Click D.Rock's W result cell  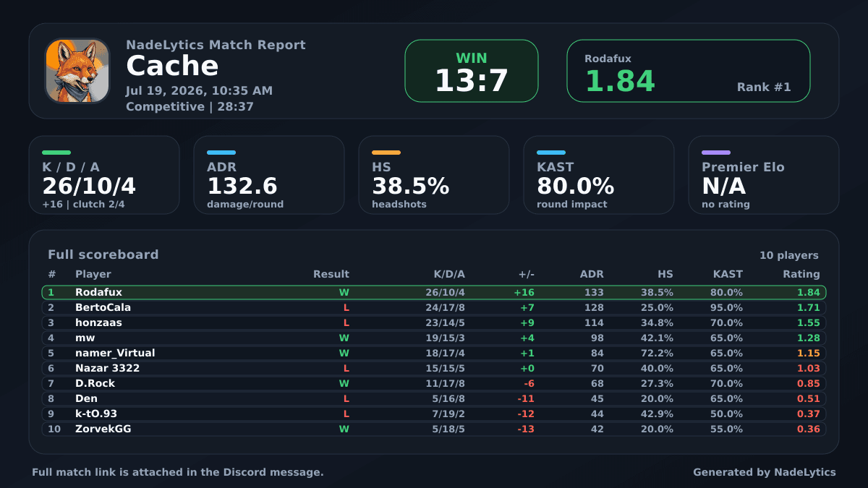pos(344,384)
